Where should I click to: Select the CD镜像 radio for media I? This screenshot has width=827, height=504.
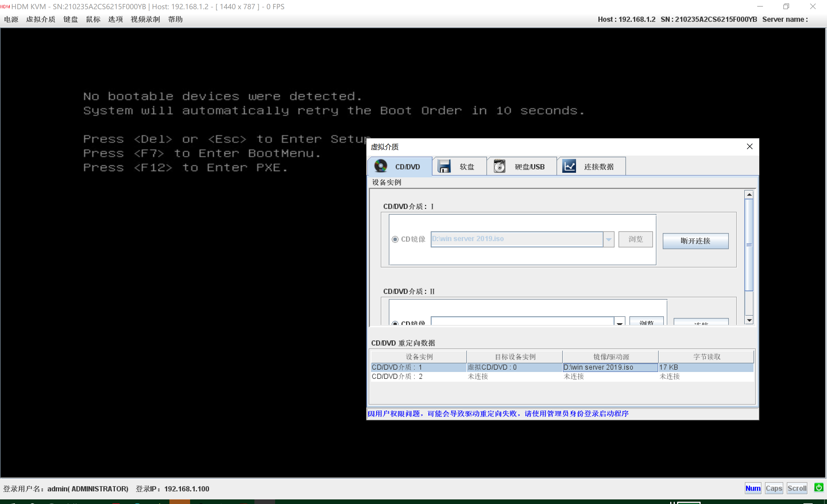pyautogui.click(x=395, y=239)
